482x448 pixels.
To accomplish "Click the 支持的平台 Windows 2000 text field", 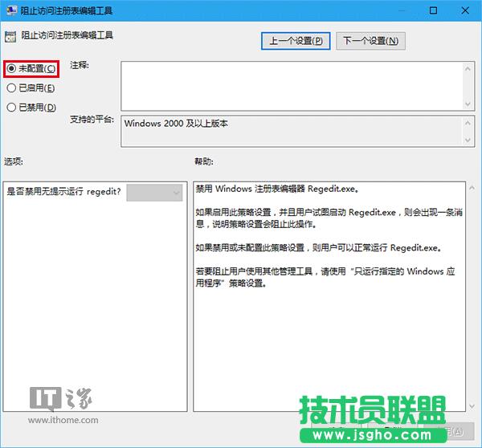I will point(289,132).
